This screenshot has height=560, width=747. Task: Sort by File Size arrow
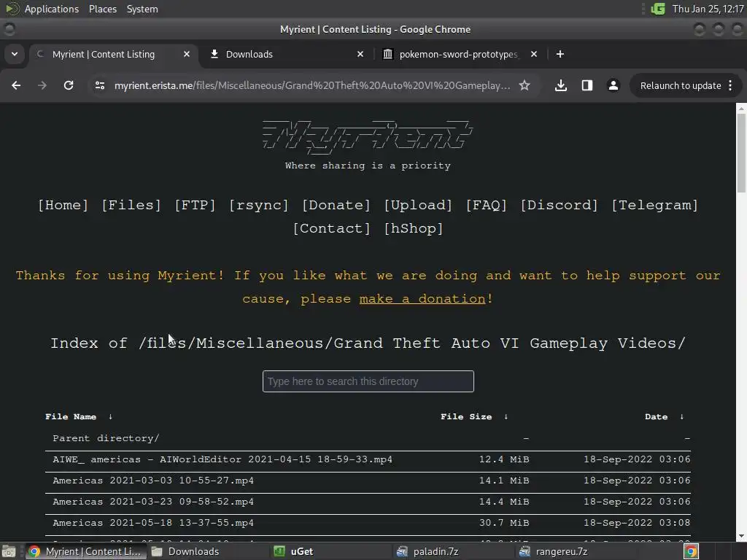click(x=506, y=416)
